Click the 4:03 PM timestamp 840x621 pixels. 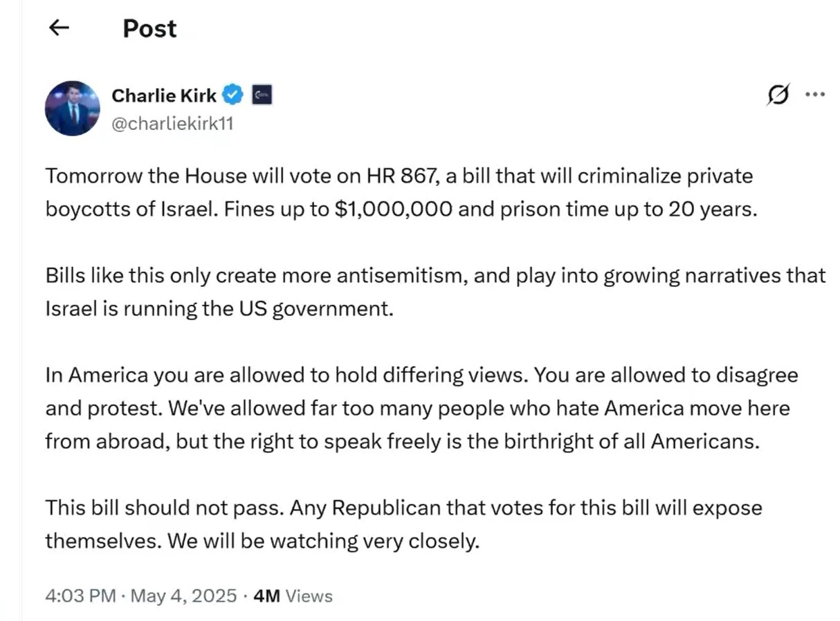[x=80, y=596]
